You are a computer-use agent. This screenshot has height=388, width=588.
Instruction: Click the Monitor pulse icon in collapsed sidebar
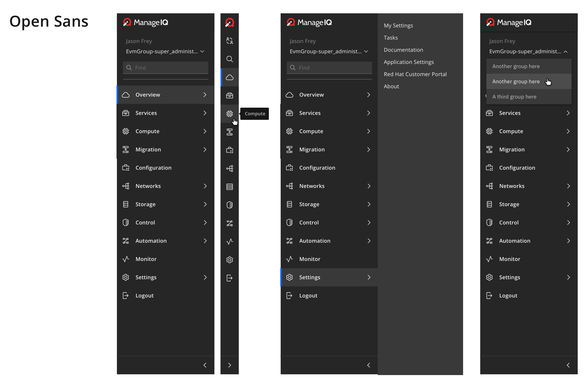(x=229, y=241)
